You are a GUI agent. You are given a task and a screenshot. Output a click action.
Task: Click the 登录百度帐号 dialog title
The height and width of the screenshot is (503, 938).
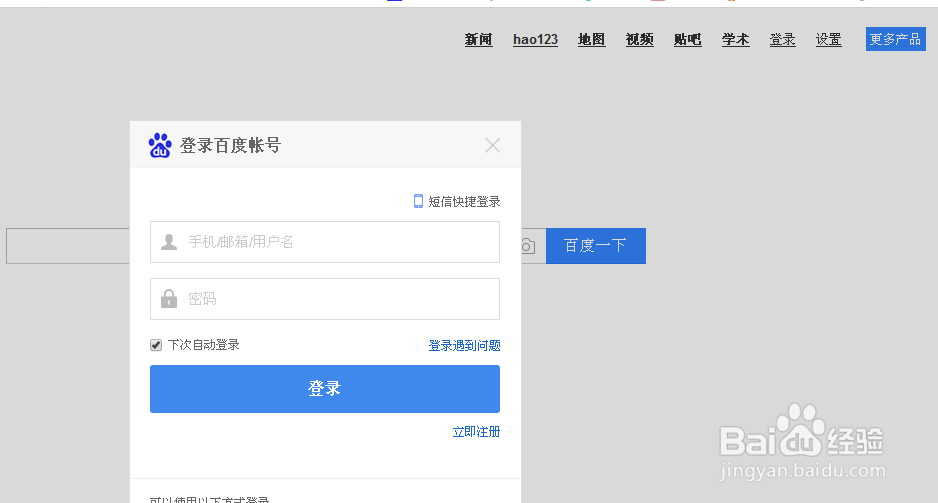[230, 145]
